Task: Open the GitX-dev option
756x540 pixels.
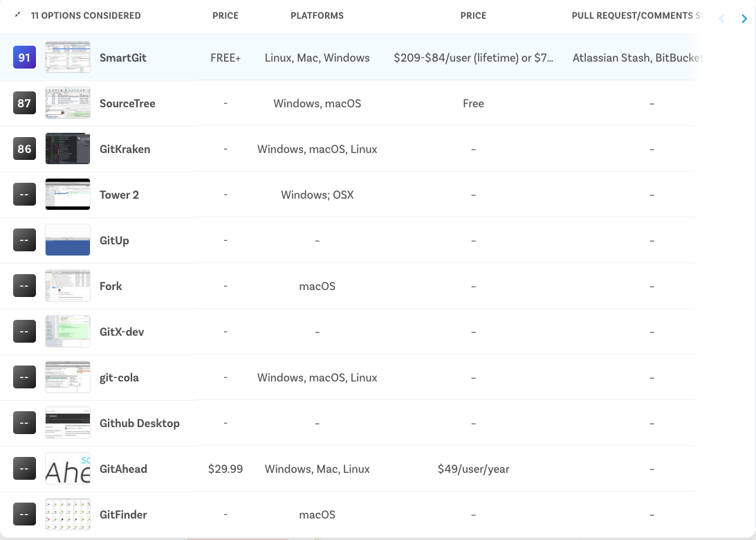Action: coord(122,332)
